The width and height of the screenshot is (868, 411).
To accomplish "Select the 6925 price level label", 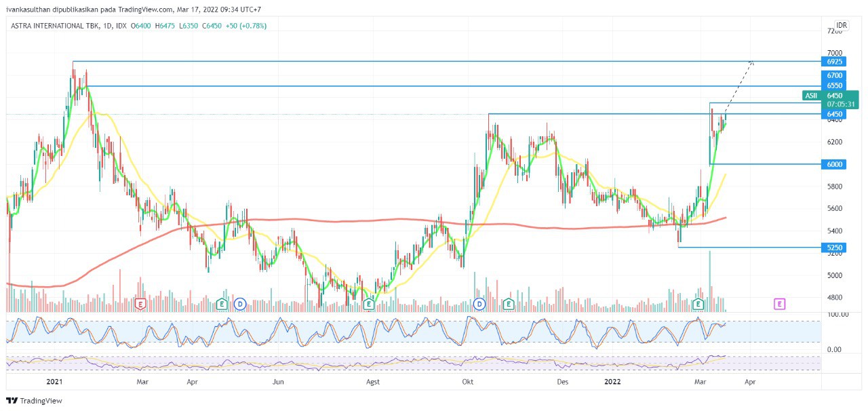I will click(x=834, y=62).
